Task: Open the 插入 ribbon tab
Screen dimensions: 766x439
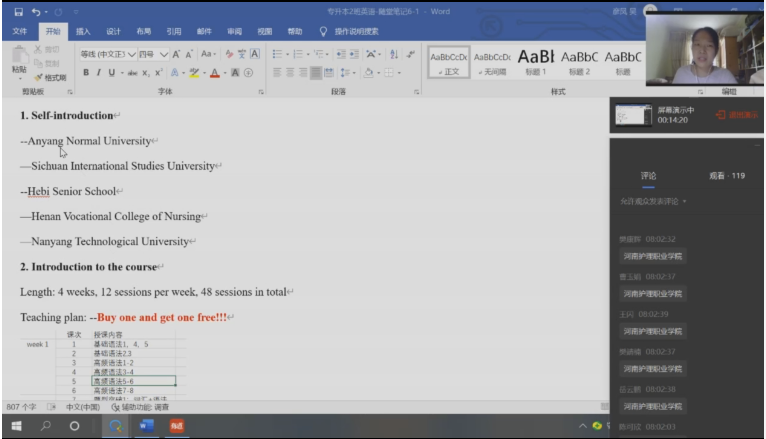Action: tap(83, 31)
